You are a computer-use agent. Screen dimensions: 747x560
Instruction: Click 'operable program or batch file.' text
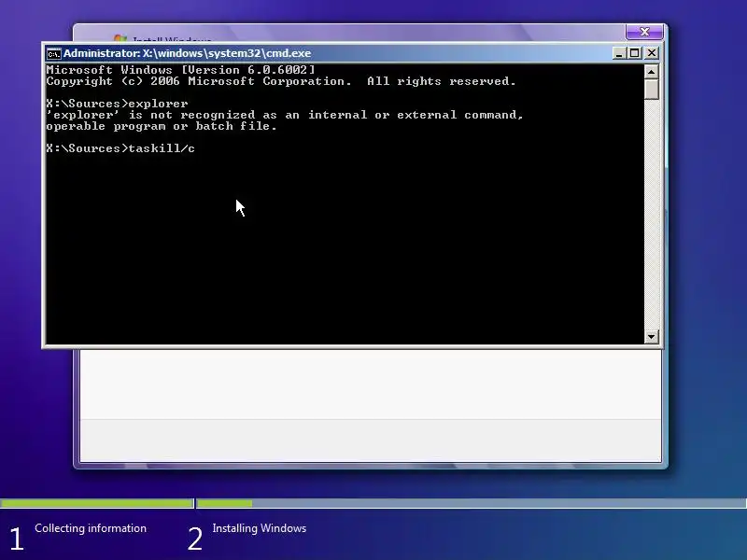pos(162,126)
